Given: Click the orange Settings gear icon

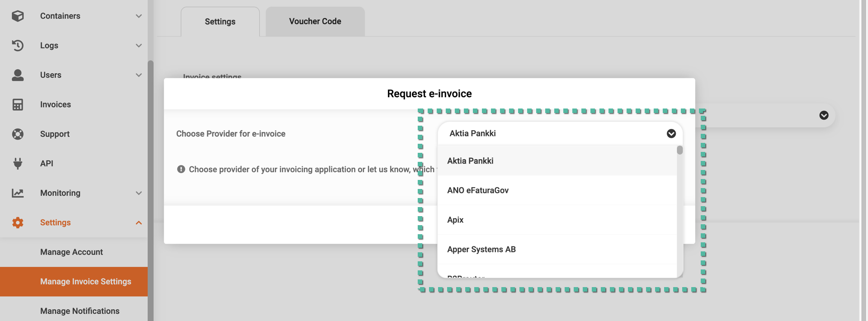Looking at the screenshot, I should 18,222.
